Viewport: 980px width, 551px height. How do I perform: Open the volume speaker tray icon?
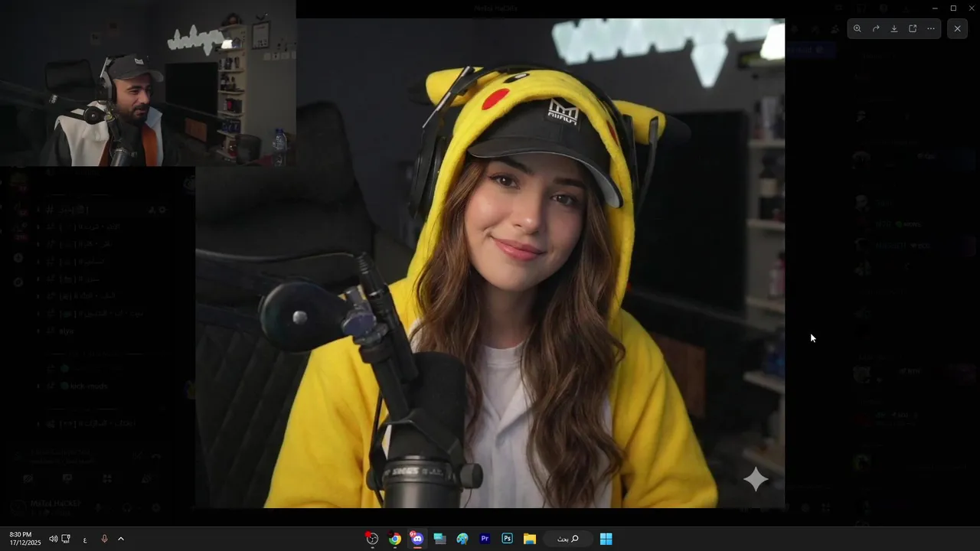coord(53,539)
